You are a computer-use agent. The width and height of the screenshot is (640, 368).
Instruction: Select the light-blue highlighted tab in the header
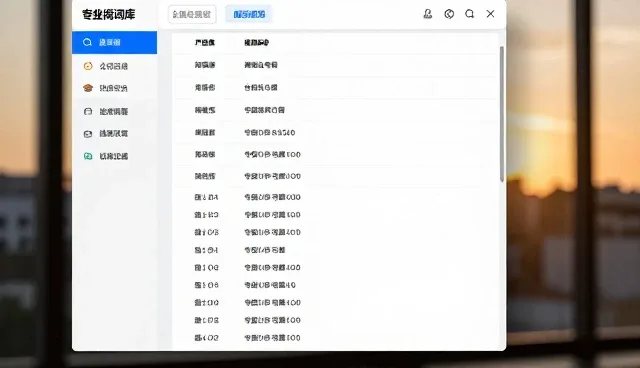pos(249,15)
